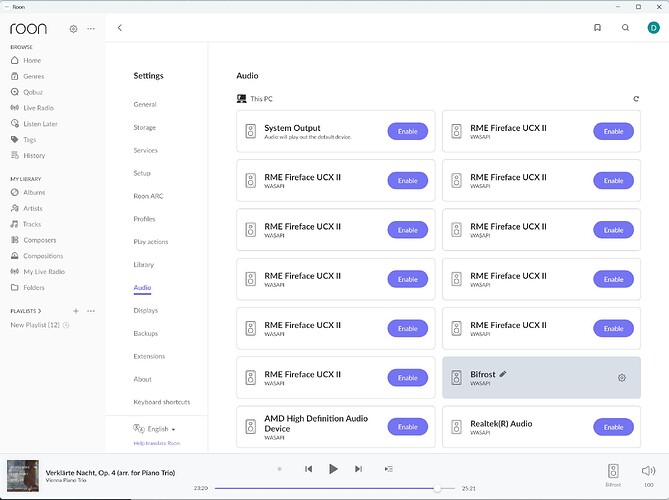The image size is (669, 500).
Task: Open the more options menu beside the logo
Action: click(x=91, y=29)
